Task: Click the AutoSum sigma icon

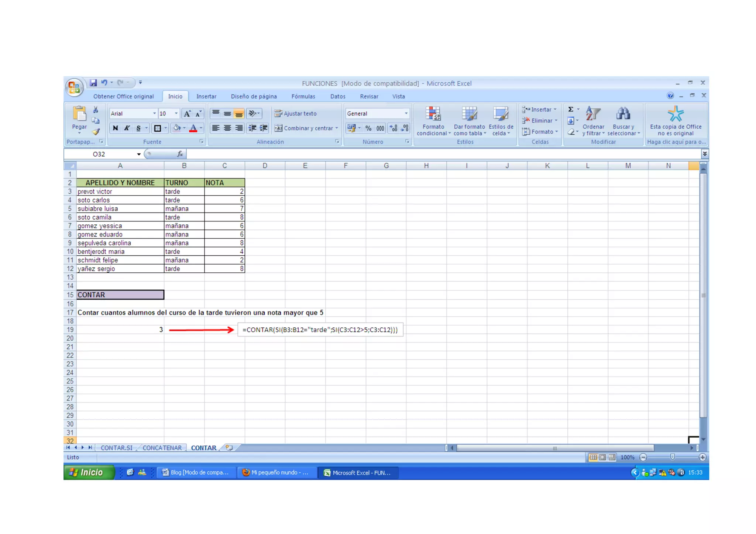Action: point(571,110)
